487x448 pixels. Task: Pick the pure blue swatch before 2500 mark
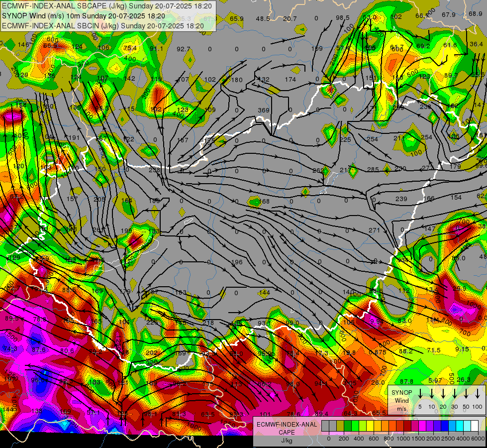coord(445,426)
